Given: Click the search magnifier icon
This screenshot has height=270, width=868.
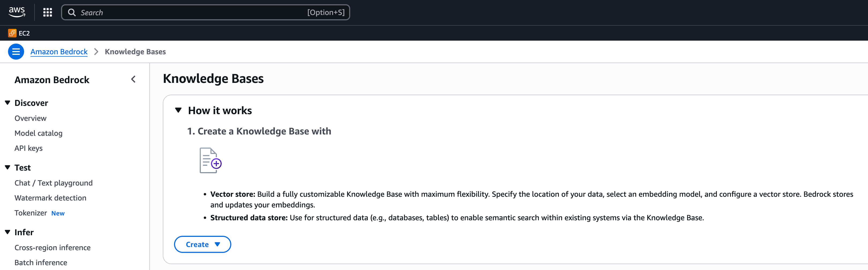Looking at the screenshot, I should pos(72,13).
